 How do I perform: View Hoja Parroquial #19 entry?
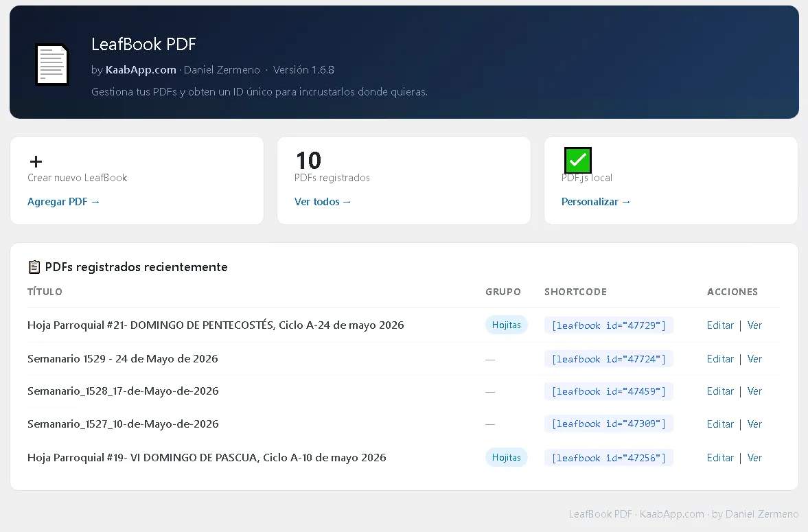point(754,458)
